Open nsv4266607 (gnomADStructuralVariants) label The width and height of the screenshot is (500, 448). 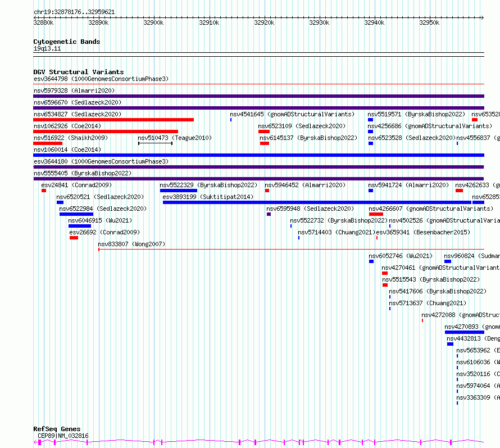[x=431, y=209]
